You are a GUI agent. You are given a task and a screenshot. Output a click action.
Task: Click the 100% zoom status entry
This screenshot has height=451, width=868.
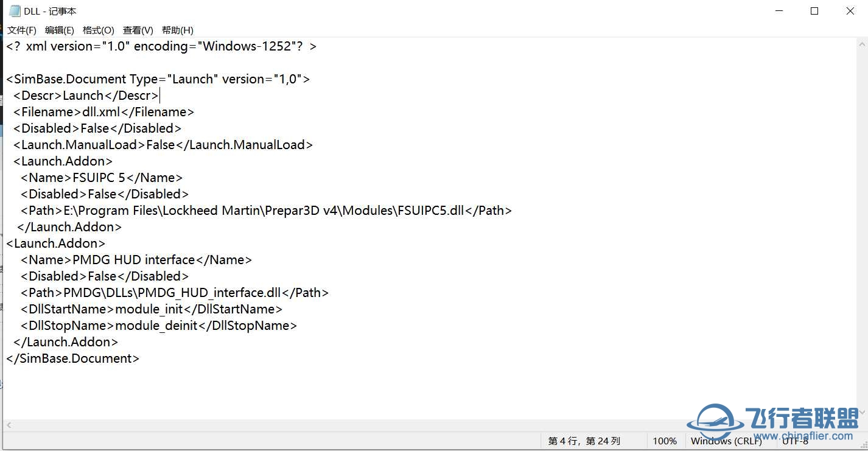pos(665,441)
